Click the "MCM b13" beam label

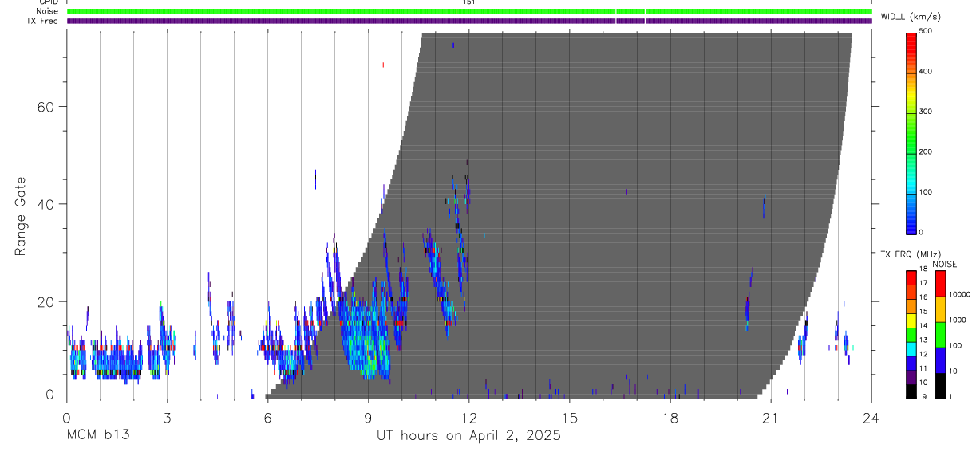click(97, 435)
